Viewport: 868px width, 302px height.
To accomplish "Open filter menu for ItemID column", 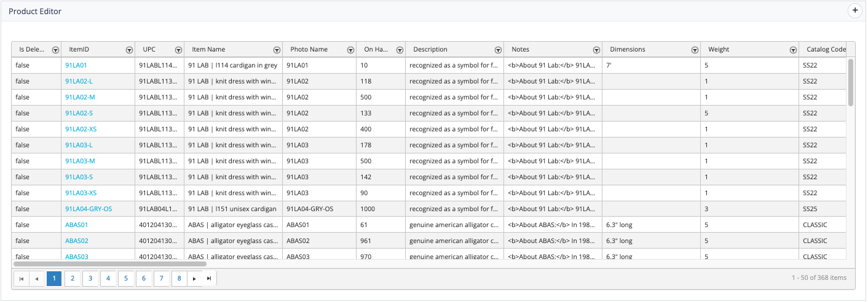I will point(129,50).
